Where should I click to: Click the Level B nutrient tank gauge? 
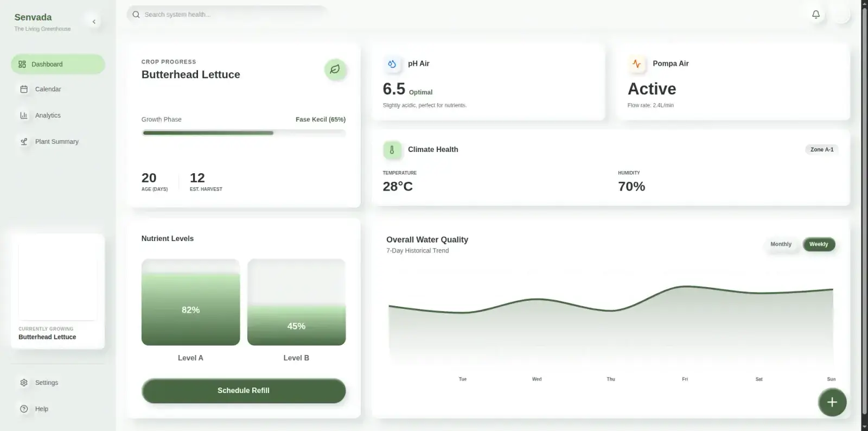(x=296, y=302)
